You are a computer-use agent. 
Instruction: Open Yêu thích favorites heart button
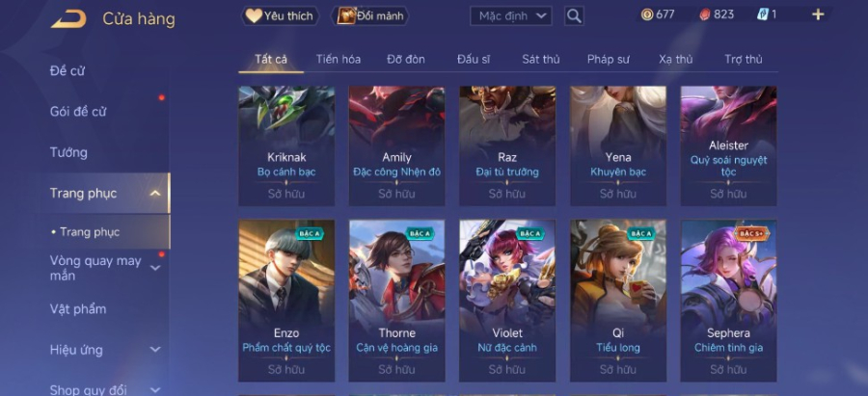280,16
